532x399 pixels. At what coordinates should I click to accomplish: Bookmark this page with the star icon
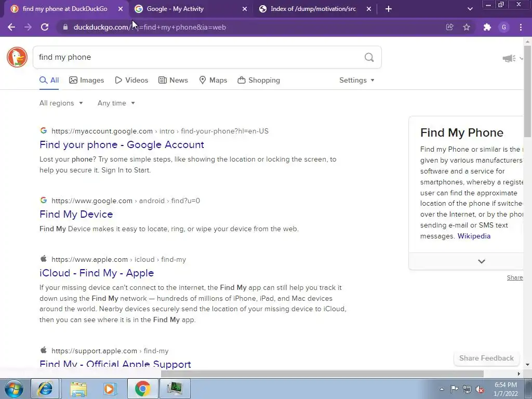tap(467, 27)
